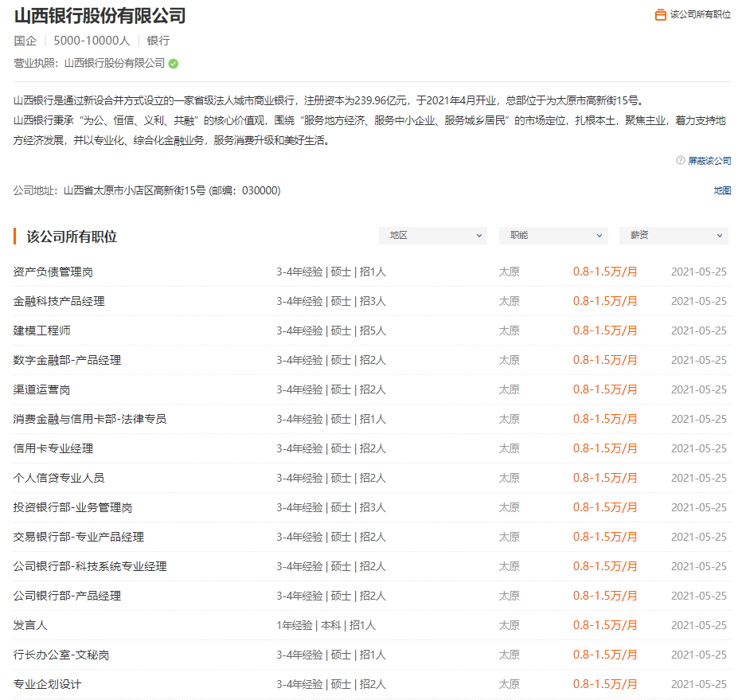742x700 pixels.
Task: Open the 投资银行部-业务管理岗 job posting
Action: [x=73, y=508]
